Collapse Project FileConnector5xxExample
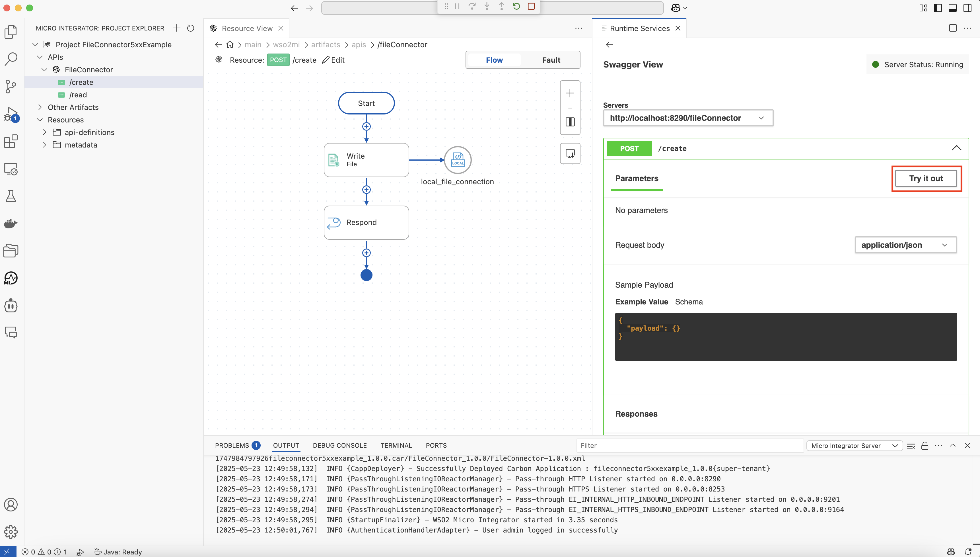This screenshot has height=557, width=980. pyautogui.click(x=35, y=44)
